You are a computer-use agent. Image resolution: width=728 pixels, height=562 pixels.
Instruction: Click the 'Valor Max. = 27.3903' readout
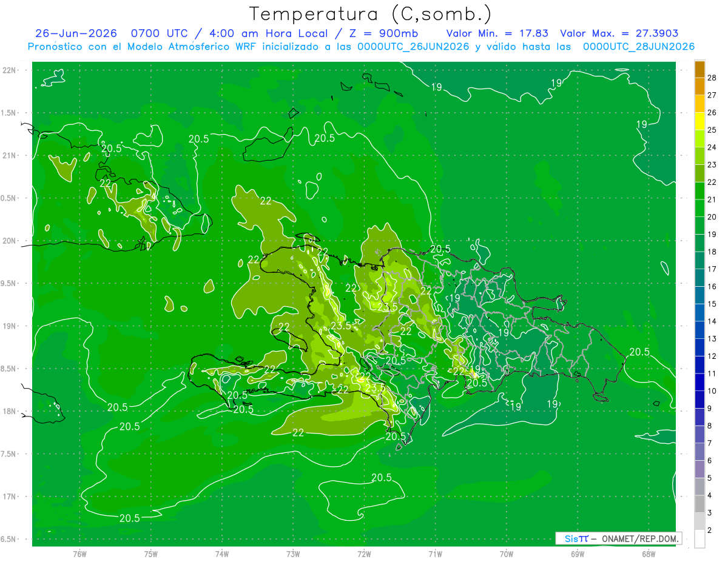pos(619,33)
